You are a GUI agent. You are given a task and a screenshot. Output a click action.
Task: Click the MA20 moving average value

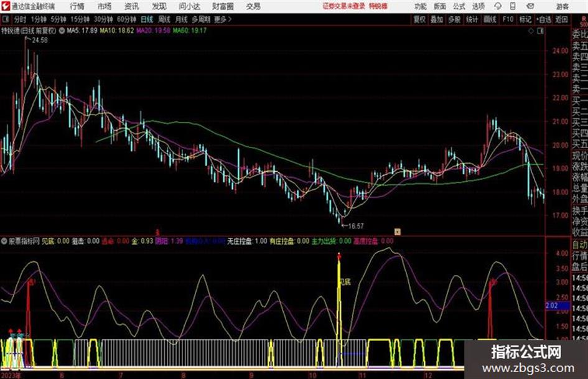153,30
